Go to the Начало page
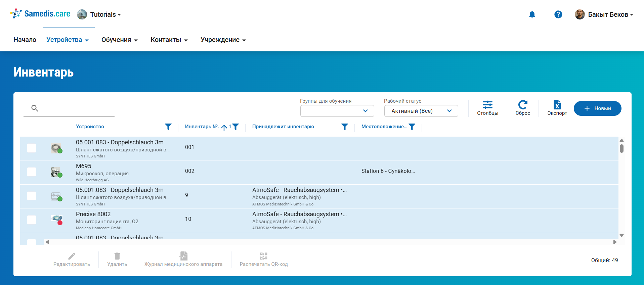Image resolution: width=644 pixels, height=285 pixels. [x=25, y=40]
